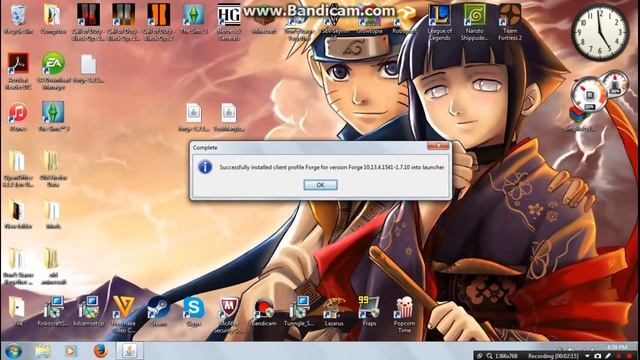This screenshot has width=640, height=360.
Task: Select the iTunes desktop shortcut
Action: click(x=18, y=117)
